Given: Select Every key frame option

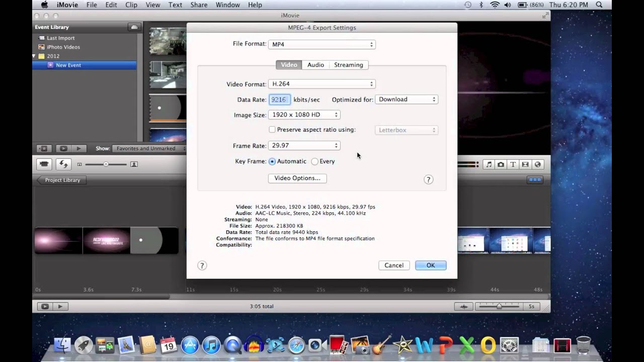Looking at the screenshot, I should point(314,161).
